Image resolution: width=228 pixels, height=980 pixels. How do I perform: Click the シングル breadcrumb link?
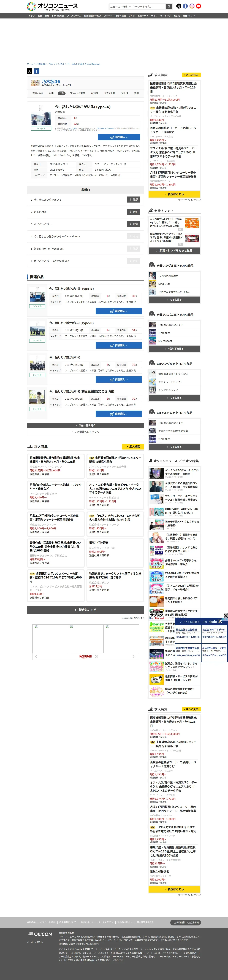(x=60, y=64)
